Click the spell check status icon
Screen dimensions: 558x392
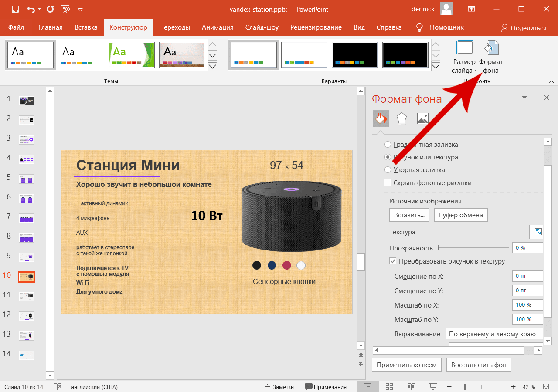tap(57, 387)
